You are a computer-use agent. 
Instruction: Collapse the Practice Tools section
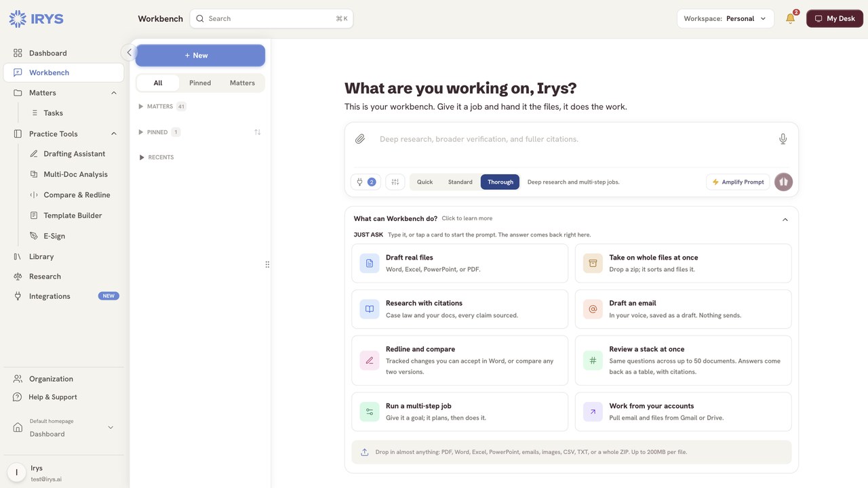(114, 134)
